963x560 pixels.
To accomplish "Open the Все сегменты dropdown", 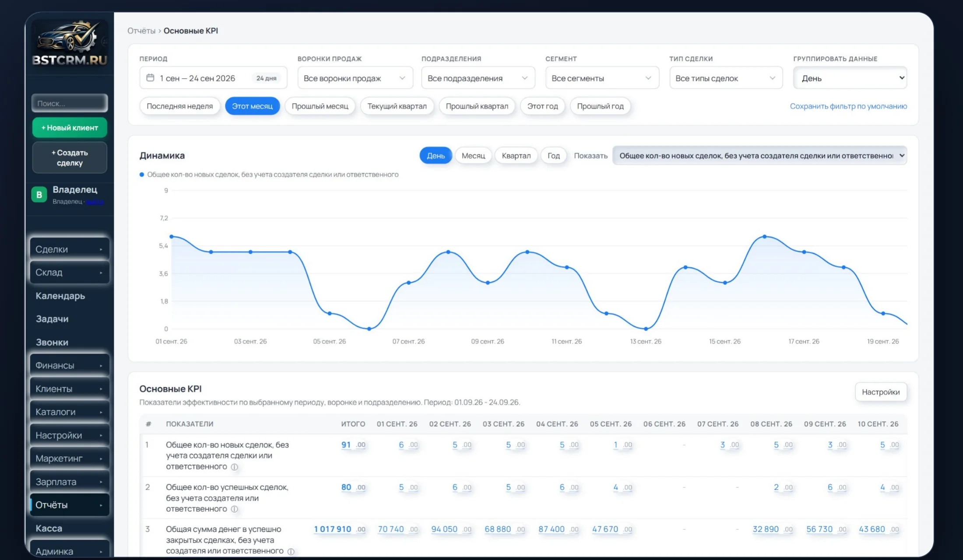I will 602,78.
